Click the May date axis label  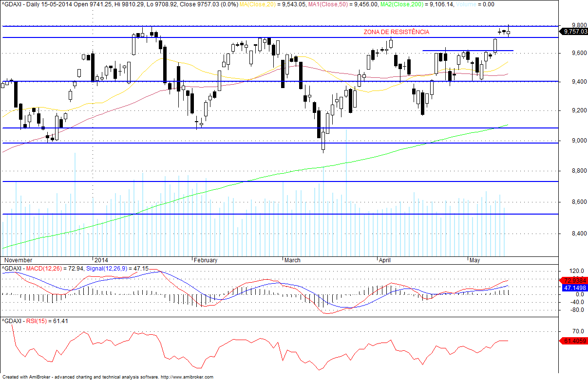pos(475,260)
